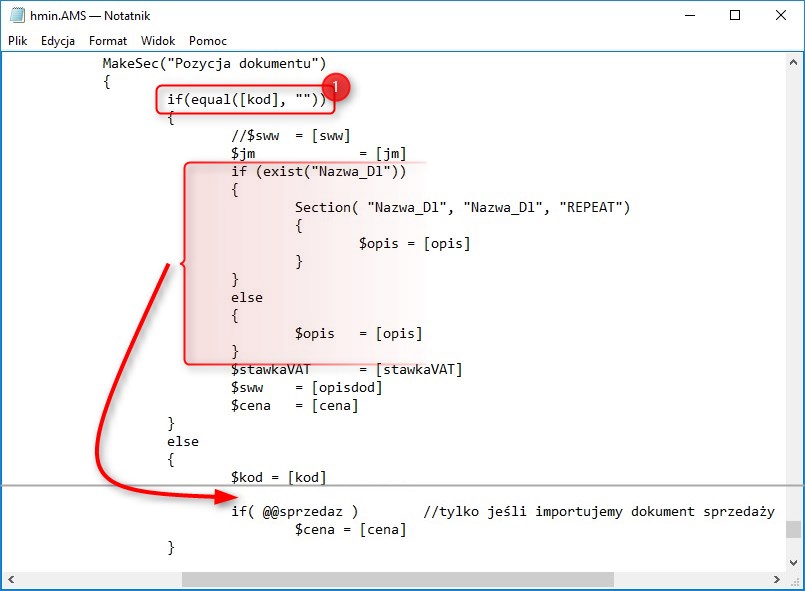Click the if(equal([kod], "")) code line
Image resolution: width=805 pixels, height=591 pixels.
coord(246,99)
